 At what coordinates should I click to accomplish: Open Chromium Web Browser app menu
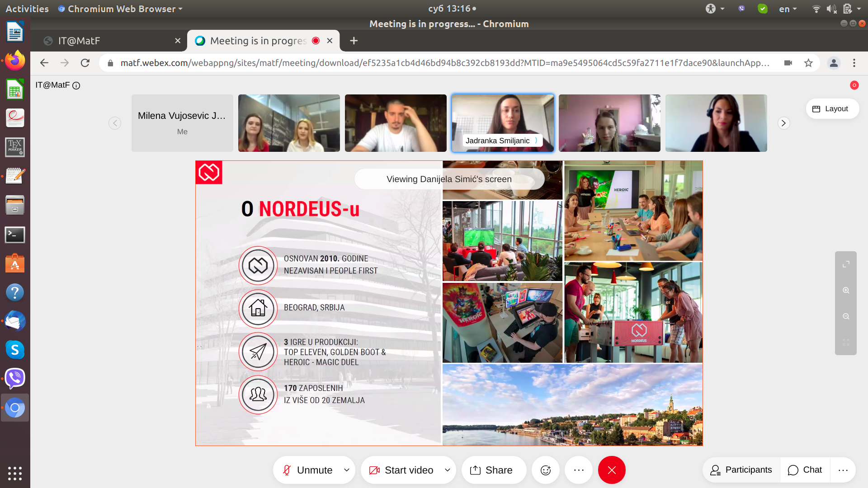pos(120,9)
